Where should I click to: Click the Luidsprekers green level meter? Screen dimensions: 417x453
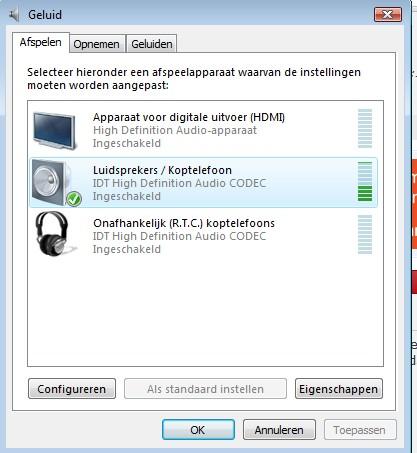coord(365,182)
